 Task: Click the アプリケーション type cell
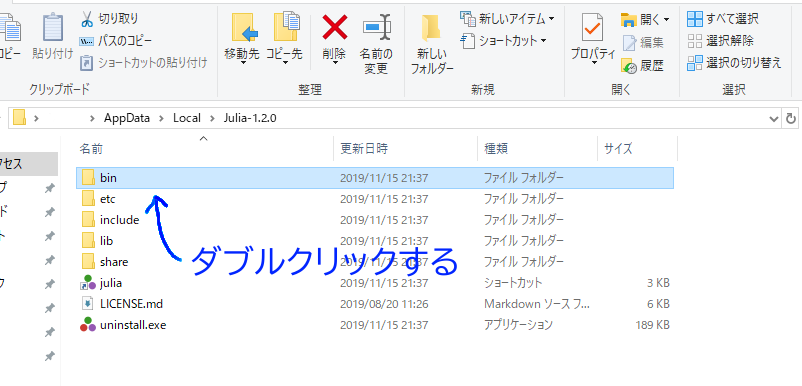click(518, 325)
